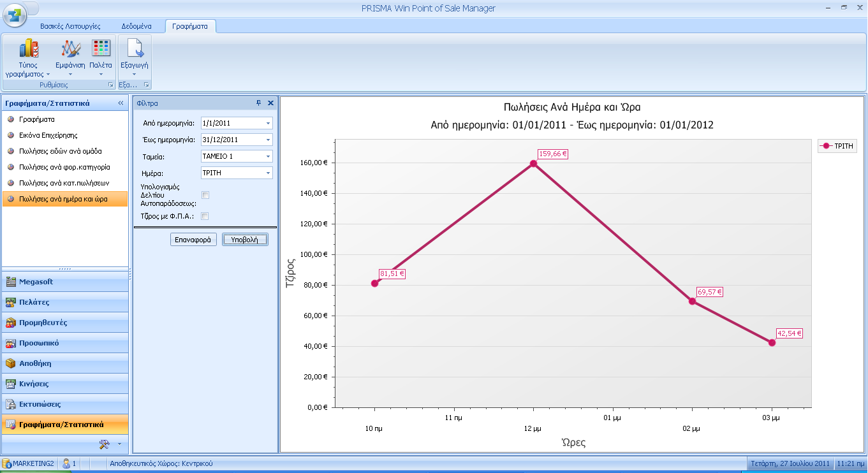
Task: Open the quick access toolbar dropdown next to orb
Action: [x=33, y=8]
